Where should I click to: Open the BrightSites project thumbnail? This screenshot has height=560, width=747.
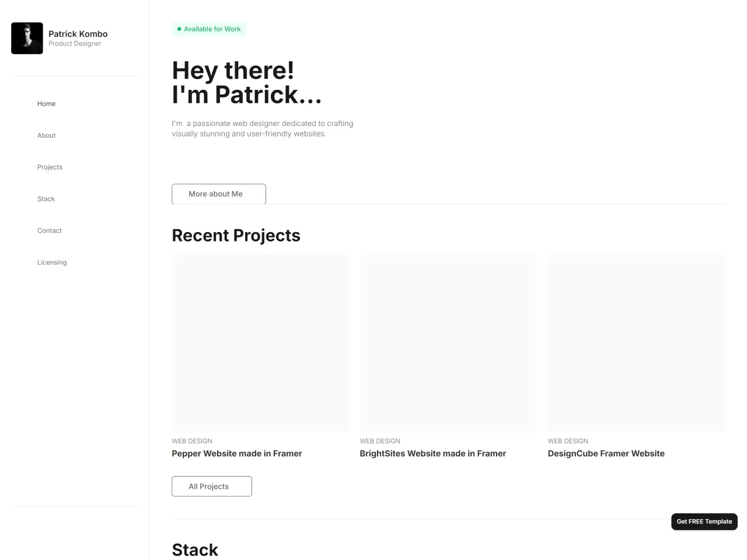pos(448,343)
